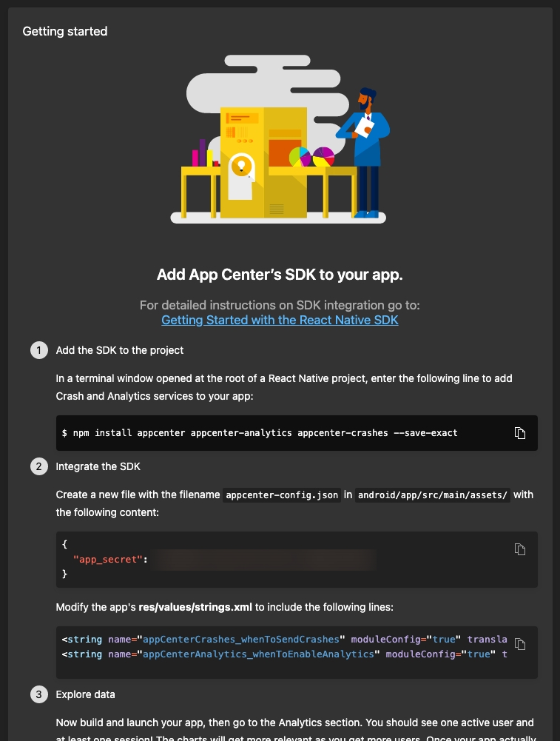Click the 'For detailed instructions on SDK integration' text

click(x=280, y=305)
